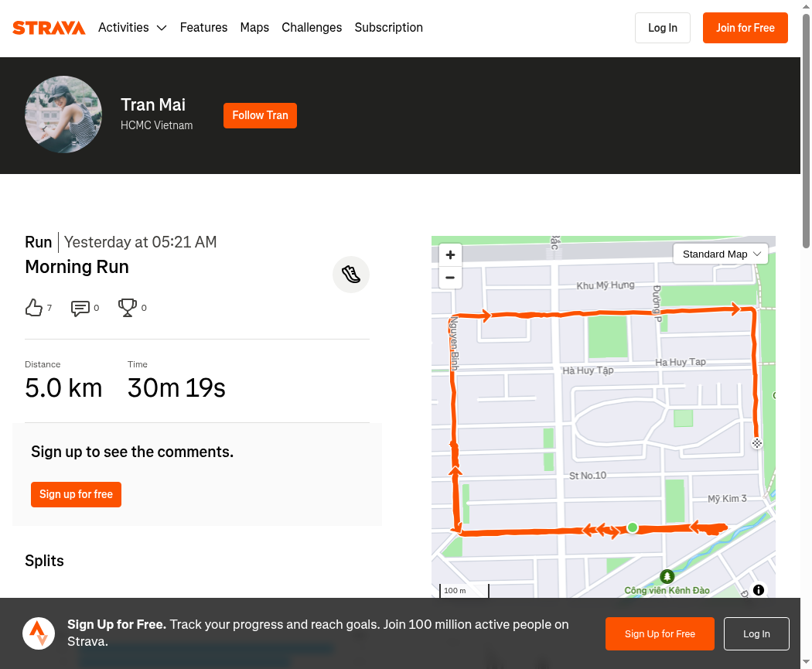
Task: Click the trophy achievements icon
Action: coord(128,308)
